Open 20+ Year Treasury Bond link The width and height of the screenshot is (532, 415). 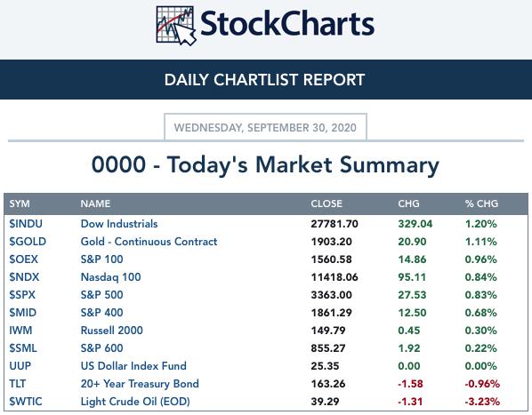tap(140, 384)
